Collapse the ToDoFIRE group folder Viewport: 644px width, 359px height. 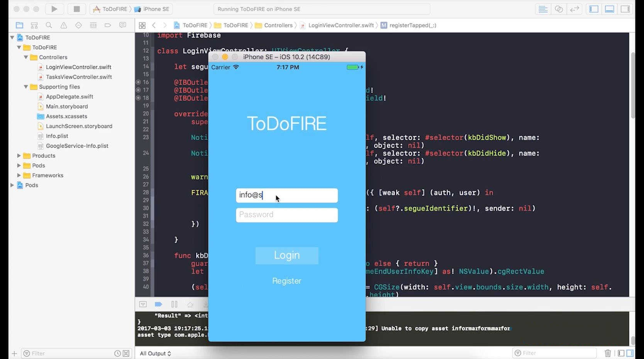[x=19, y=47]
